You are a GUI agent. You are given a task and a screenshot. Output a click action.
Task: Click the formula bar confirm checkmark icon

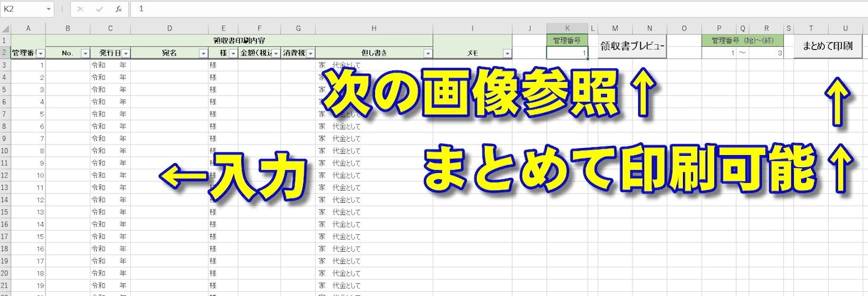pos(100,9)
